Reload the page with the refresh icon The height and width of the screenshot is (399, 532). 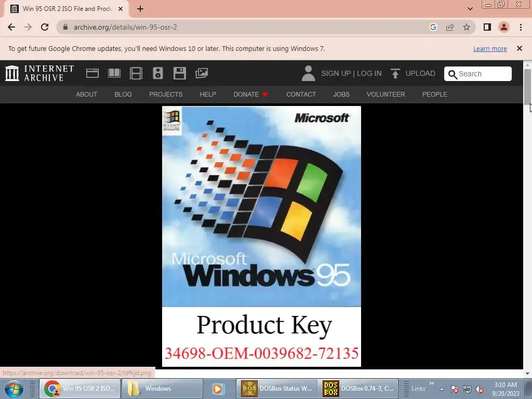[x=45, y=27]
